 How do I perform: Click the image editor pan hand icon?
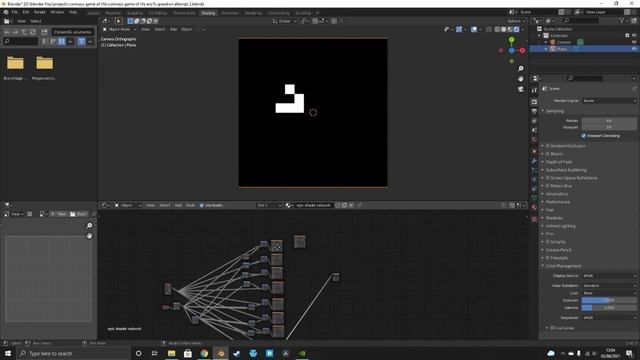tap(89, 236)
